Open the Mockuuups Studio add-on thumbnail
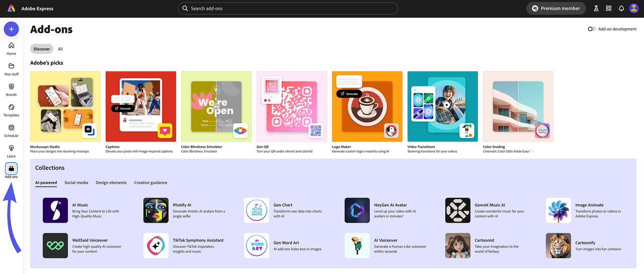 coord(65,106)
